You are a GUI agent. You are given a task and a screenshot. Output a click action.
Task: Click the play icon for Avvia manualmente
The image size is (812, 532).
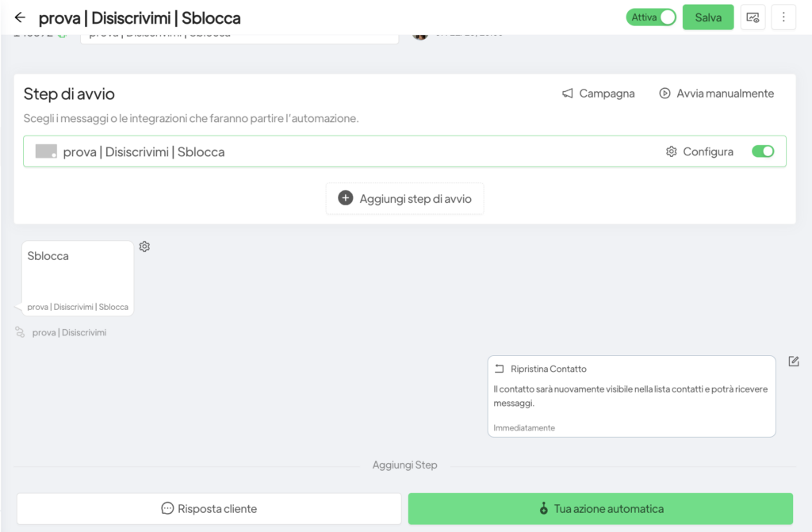pyautogui.click(x=665, y=94)
